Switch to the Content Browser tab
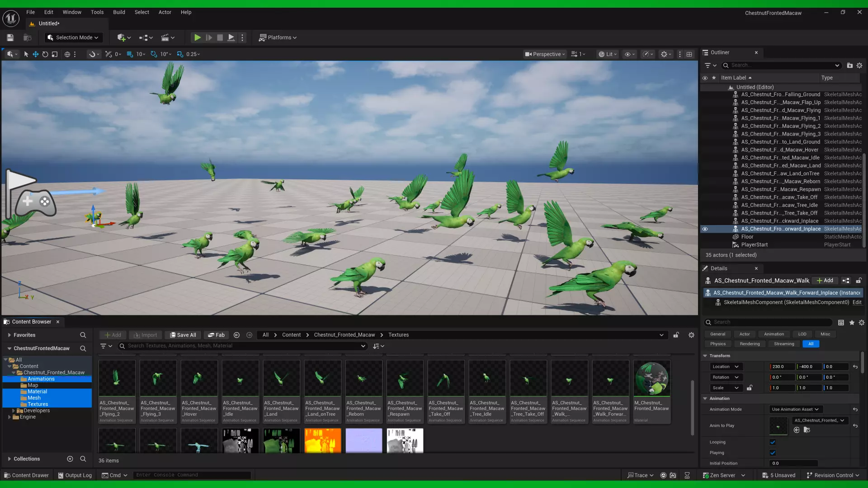The height and width of the screenshot is (488, 868). 31,322
